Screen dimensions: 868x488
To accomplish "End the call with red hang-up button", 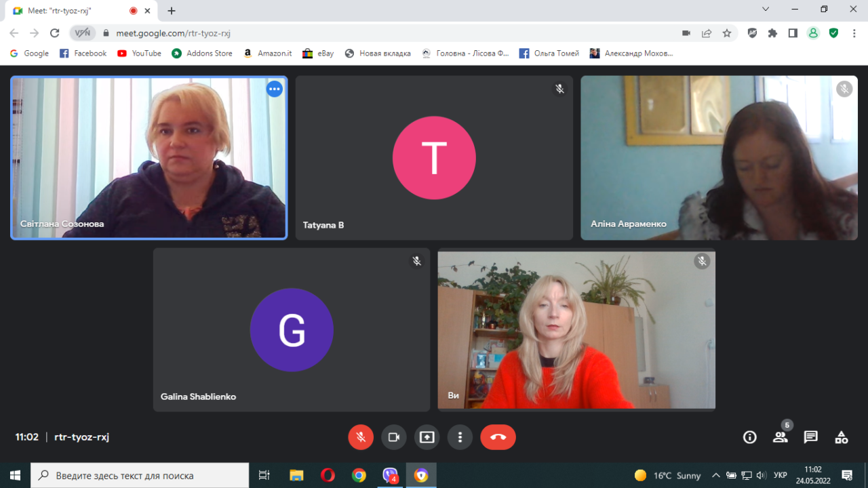I will (x=498, y=437).
